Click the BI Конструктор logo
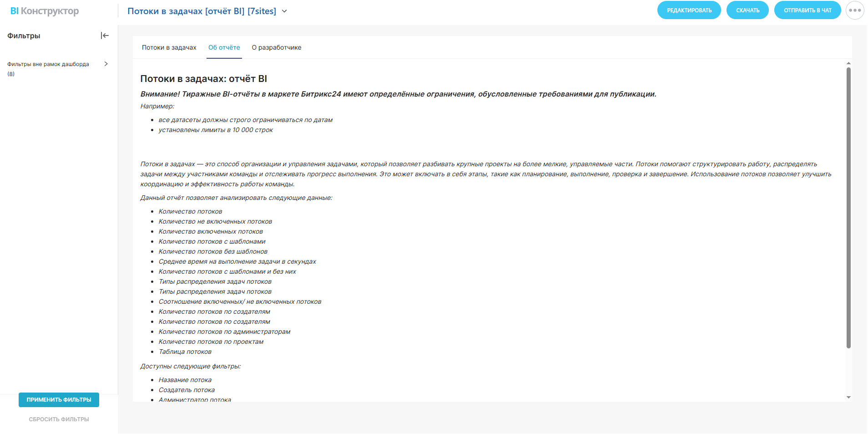The width and height of the screenshot is (868, 434). click(45, 11)
